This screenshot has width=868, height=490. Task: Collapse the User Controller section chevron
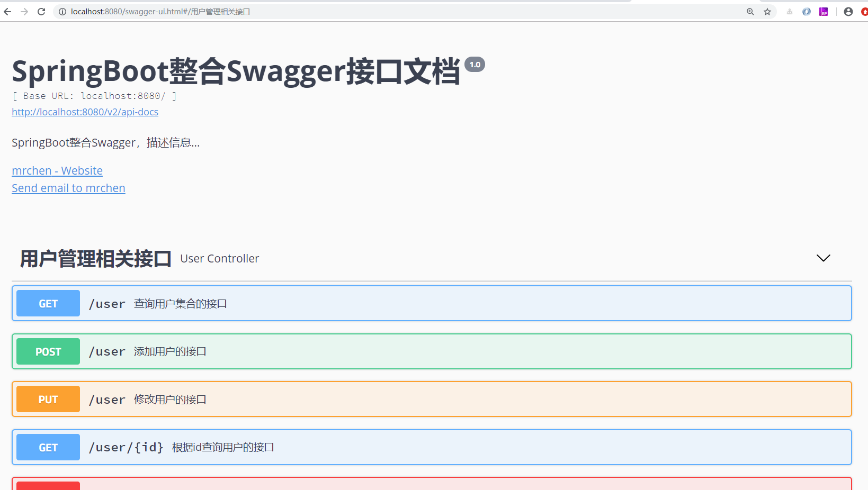point(824,258)
